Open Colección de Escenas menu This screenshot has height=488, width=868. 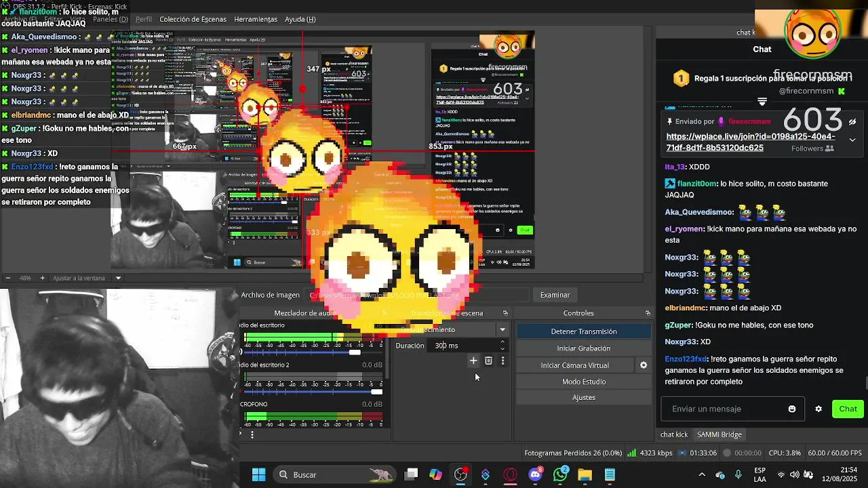pyautogui.click(x=193, y=20)
